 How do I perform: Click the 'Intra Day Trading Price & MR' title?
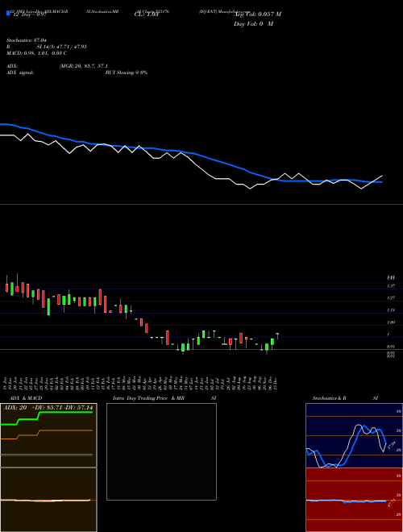tap(148, 398)
